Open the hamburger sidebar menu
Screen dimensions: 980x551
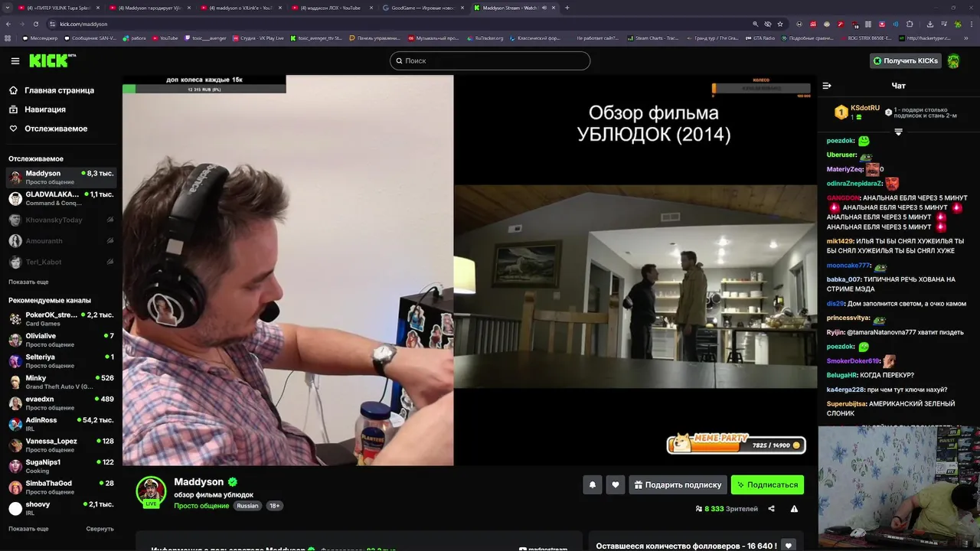15,60
